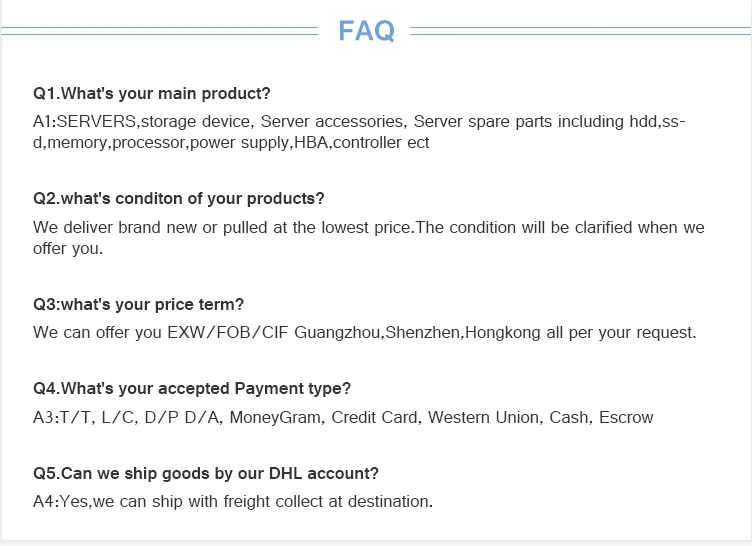Click the word Cash in payment answer
This screenshot has width=752, height=546.
(569, 417)
